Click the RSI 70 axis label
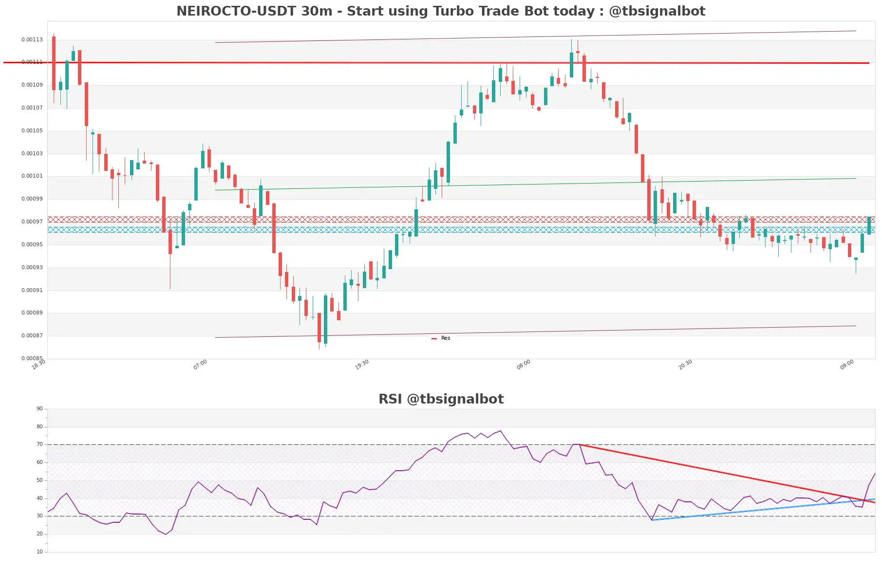The width and height of the screenshot is (882, 588). 39,444
